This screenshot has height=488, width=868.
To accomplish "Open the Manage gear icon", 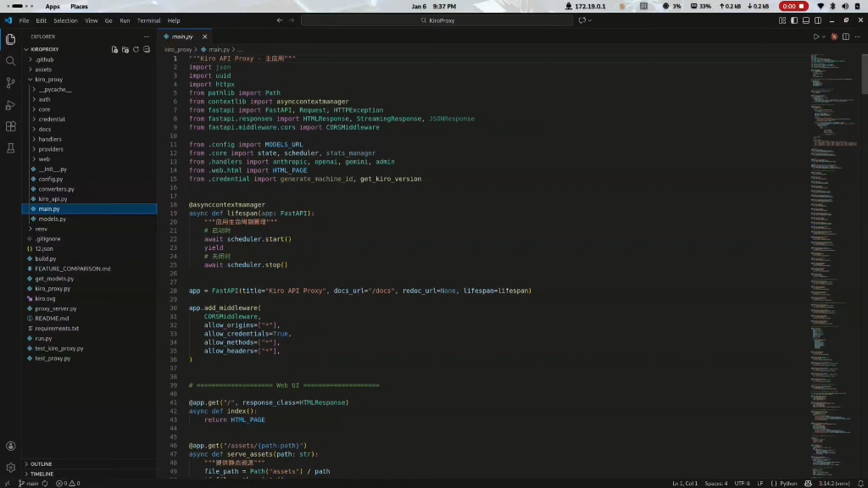I will point(10,467).
